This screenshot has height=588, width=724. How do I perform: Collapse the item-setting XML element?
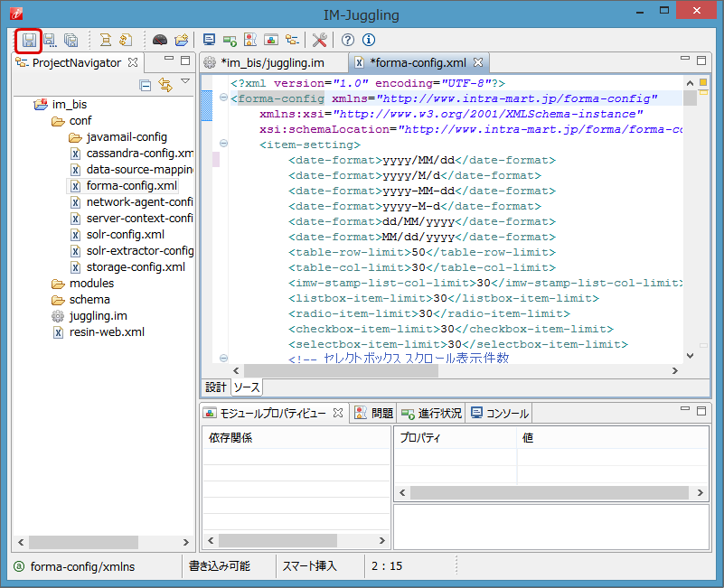tap(222, 144)
